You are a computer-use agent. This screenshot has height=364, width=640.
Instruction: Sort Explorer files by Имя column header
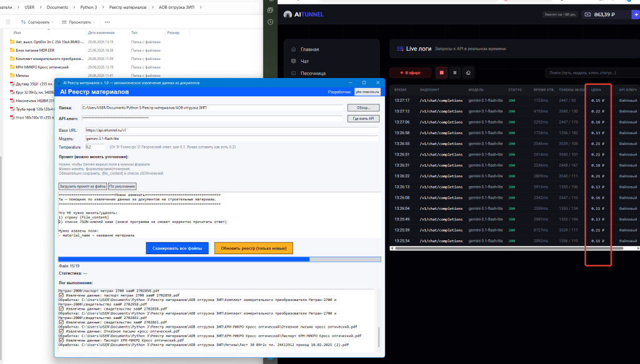tap(17, 32)
